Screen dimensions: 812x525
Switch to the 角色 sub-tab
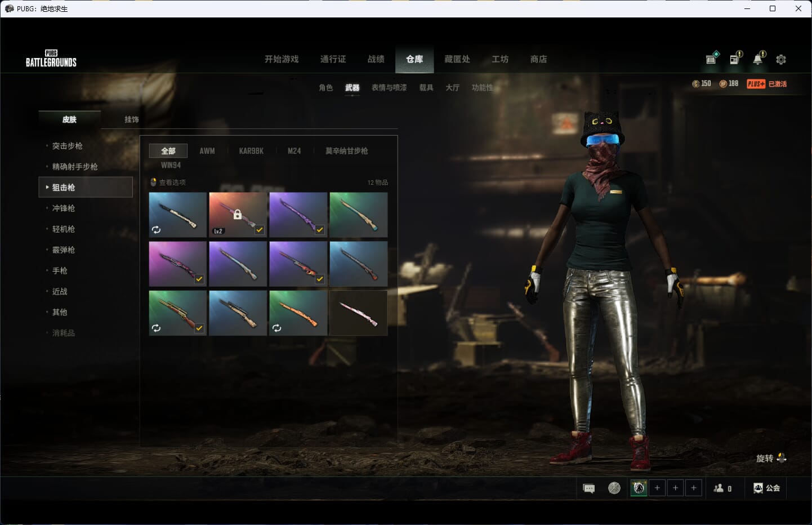325,88
